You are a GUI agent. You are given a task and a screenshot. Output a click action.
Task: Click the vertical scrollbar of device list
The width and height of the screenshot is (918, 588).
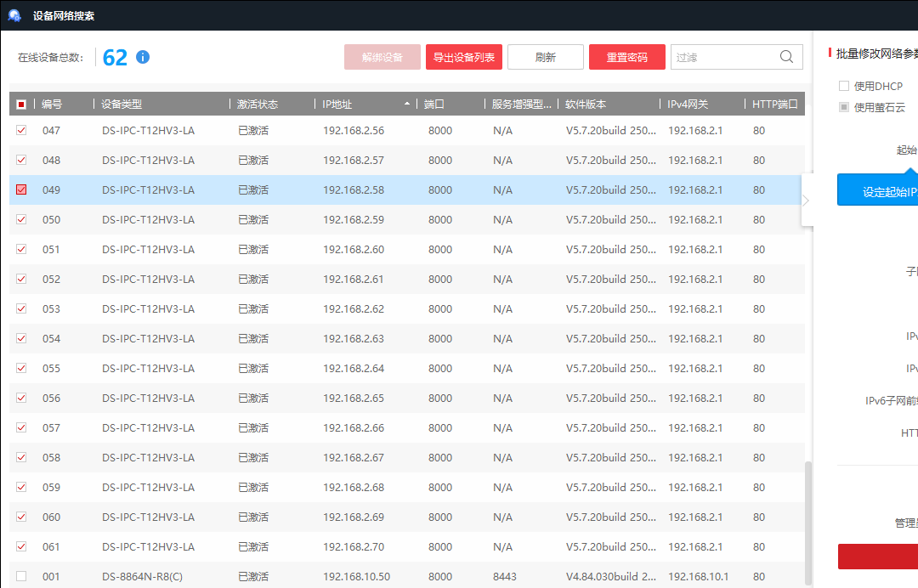(808, 518)
